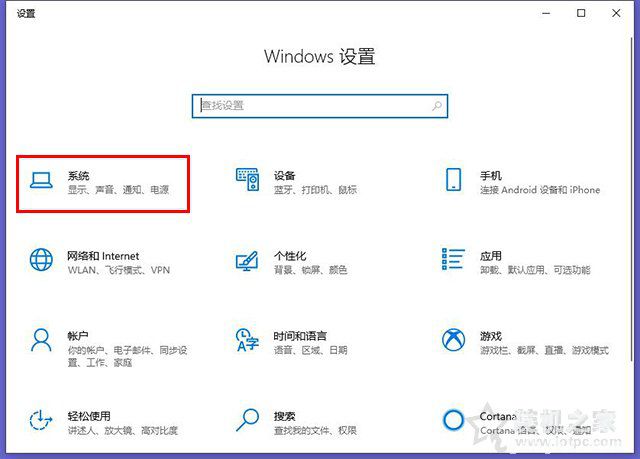This screenshot has width=640, height=459.
Task: Open the 设备 keyboard and speaker icon
Action: [247, 180]
